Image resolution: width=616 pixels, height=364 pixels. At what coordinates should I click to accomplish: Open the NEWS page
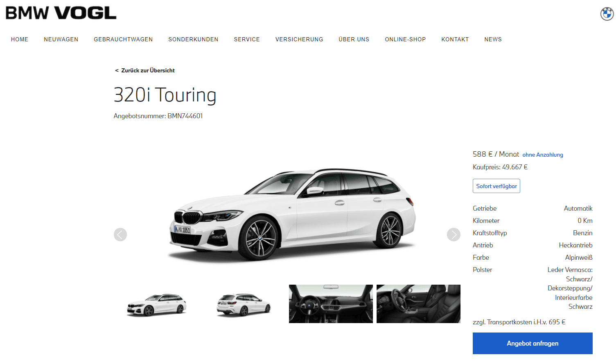(x=493, y=39)
